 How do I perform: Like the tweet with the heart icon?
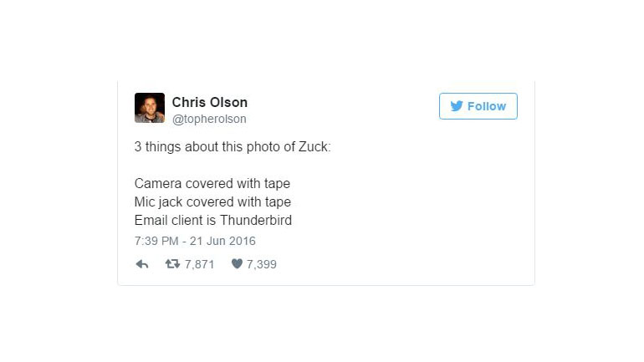pos(237,264)
